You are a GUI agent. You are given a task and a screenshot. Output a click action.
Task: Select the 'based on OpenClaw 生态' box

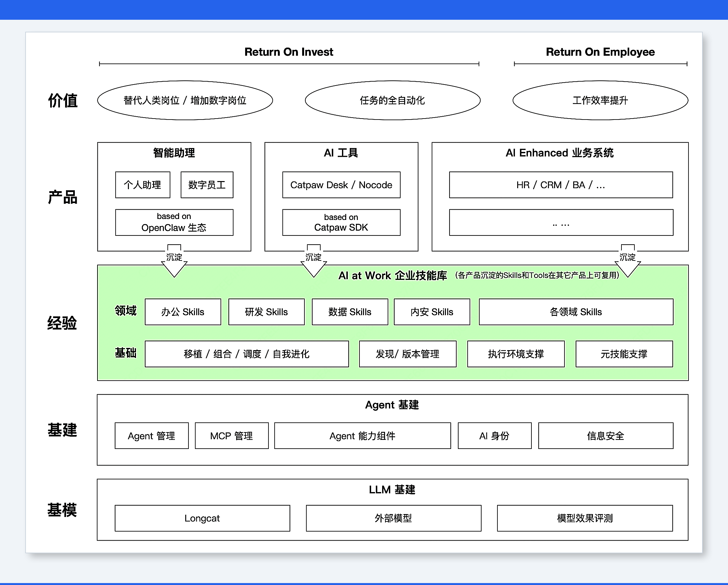[x=174, y=222]
